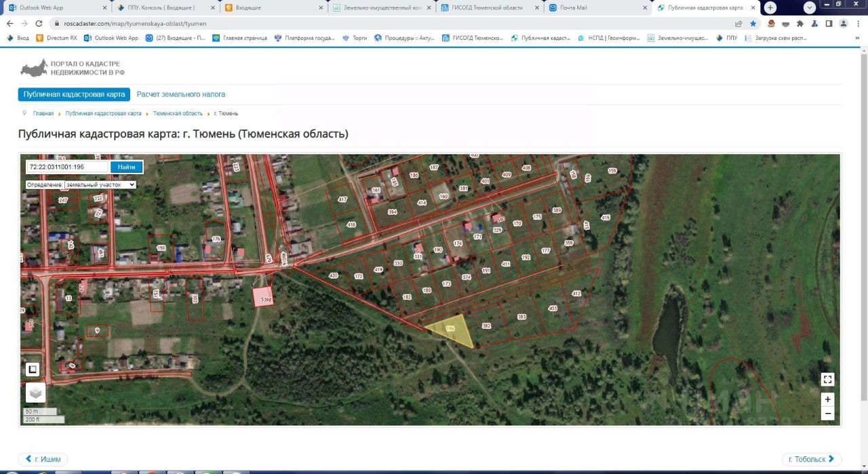Go to next city г. Тобольск

[812, 459]
